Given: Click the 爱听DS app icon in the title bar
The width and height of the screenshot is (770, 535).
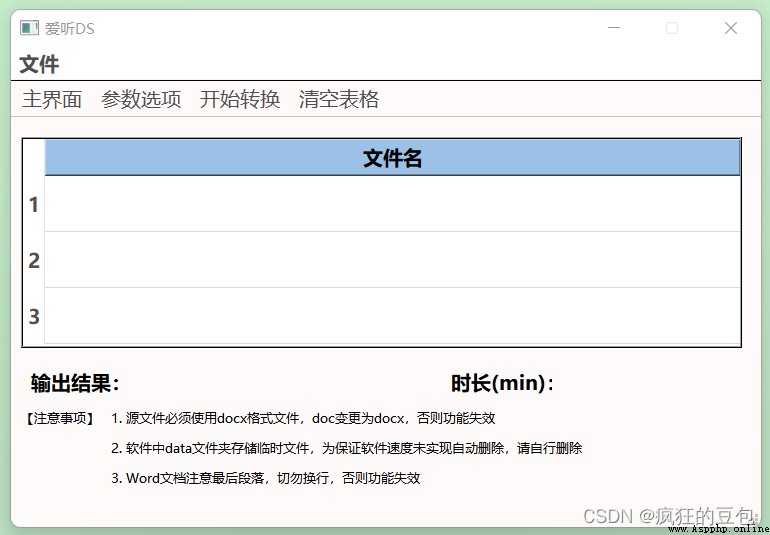Looking at the screenshot, I should 29,28.
